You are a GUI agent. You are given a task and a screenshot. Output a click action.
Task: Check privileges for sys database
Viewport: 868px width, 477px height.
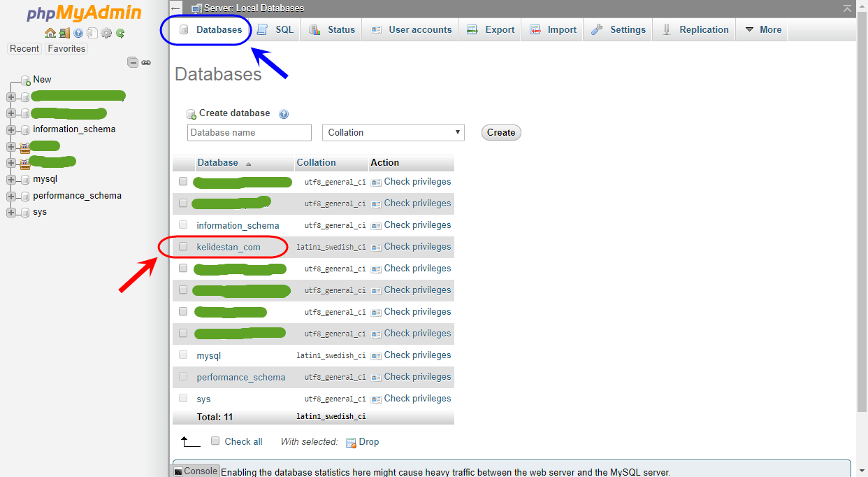411,398
